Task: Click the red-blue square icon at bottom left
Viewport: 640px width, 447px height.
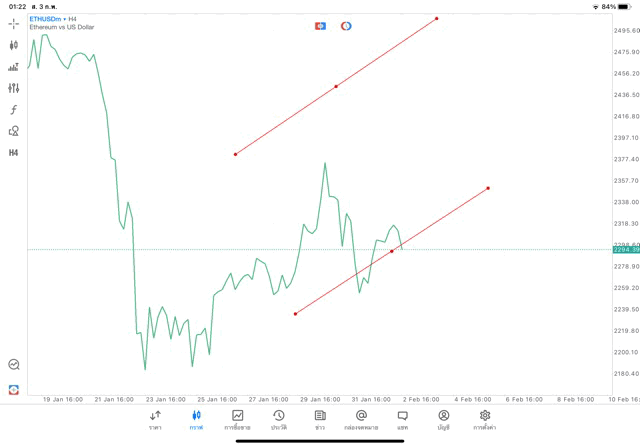Action: point(14,389)
